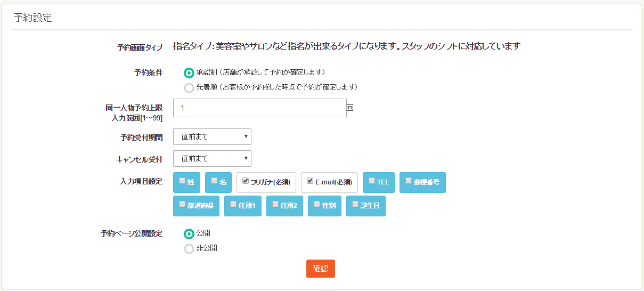644x291 pixels.
Task: Select the 公開 radio option
Action: coord(189,234)
